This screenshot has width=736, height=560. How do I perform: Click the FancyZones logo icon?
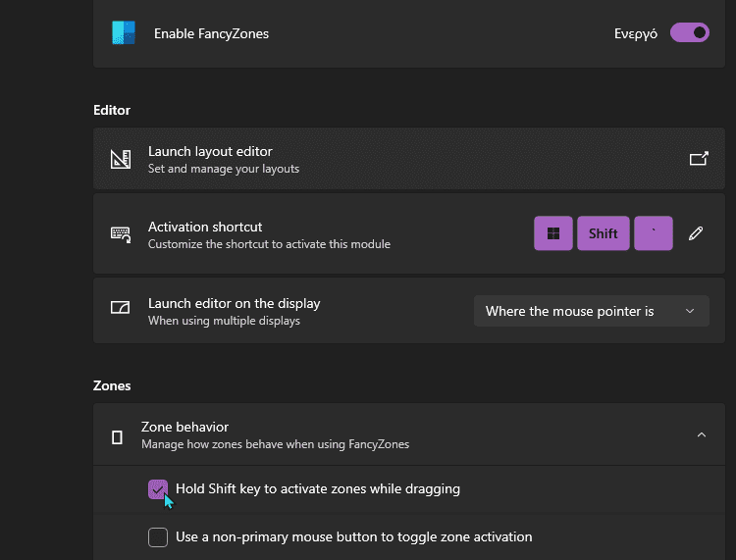(x=124, y=32)
